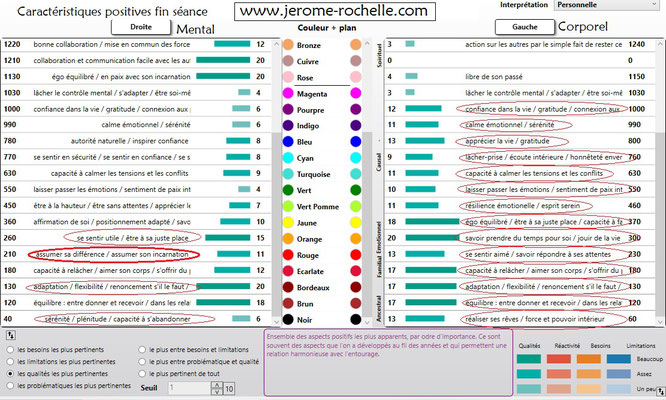Select the Indigo color row

[x=322, y=126]
